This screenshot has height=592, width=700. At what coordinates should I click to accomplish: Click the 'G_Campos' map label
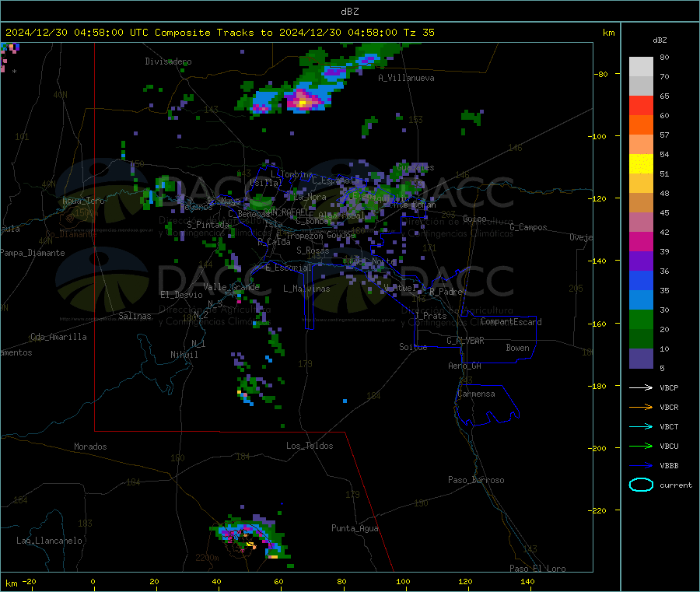(x=528, y=227)
